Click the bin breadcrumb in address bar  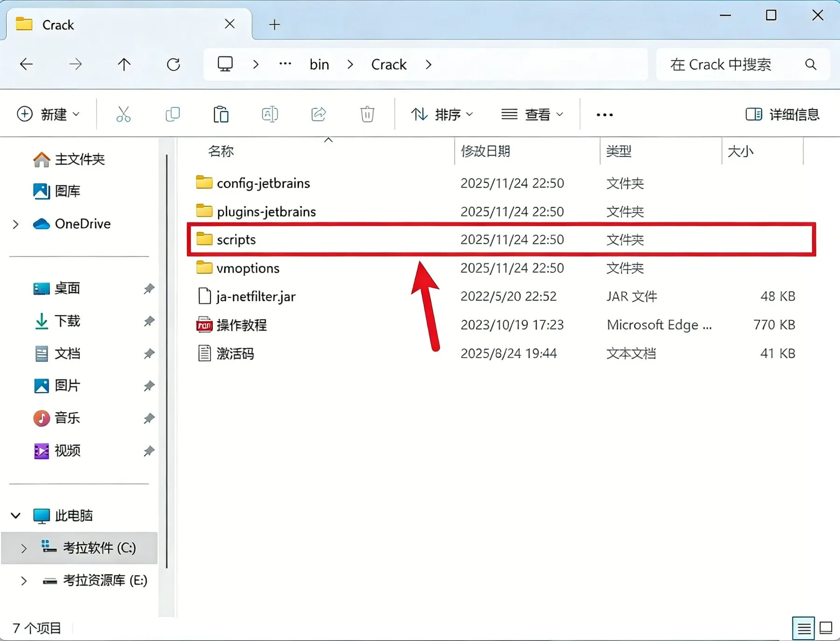[320, 64]
